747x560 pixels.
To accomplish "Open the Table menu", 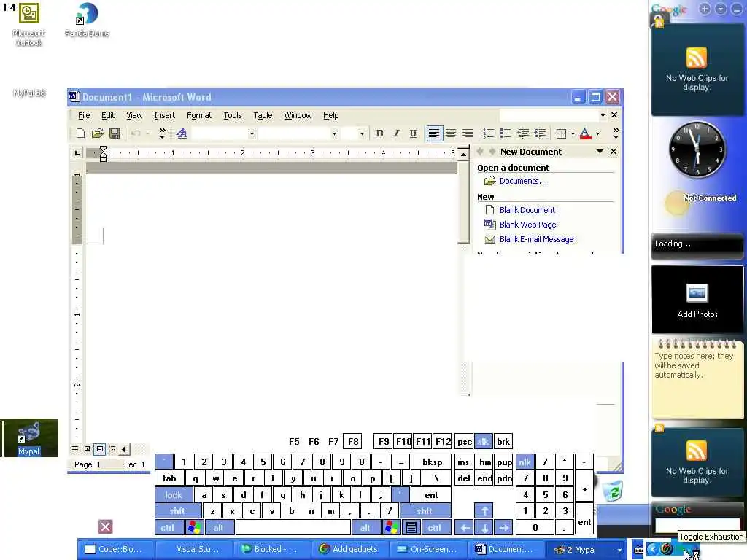I will click(263, 115).
